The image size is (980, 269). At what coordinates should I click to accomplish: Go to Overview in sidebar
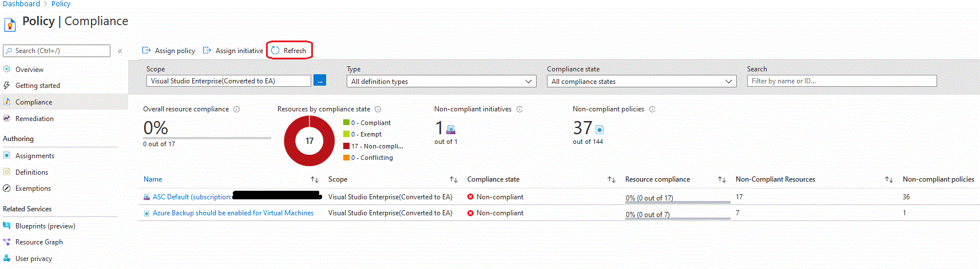pos(29,69)
